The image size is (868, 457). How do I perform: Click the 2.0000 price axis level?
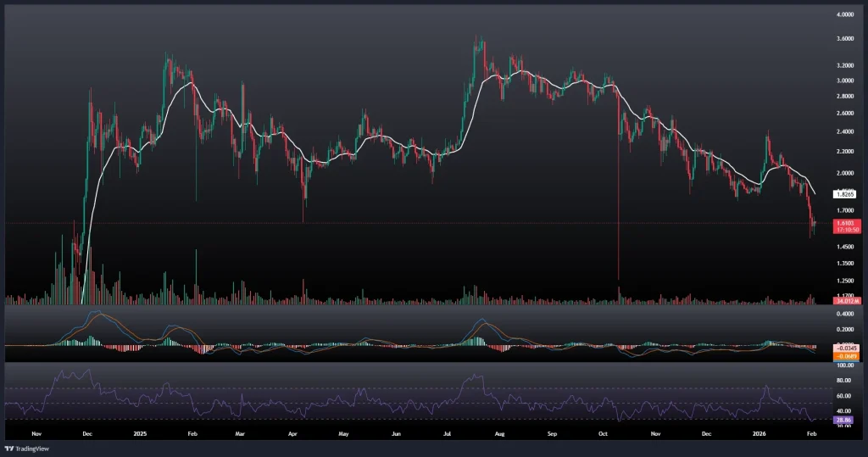pyautogui.click(x=844, y=173)
